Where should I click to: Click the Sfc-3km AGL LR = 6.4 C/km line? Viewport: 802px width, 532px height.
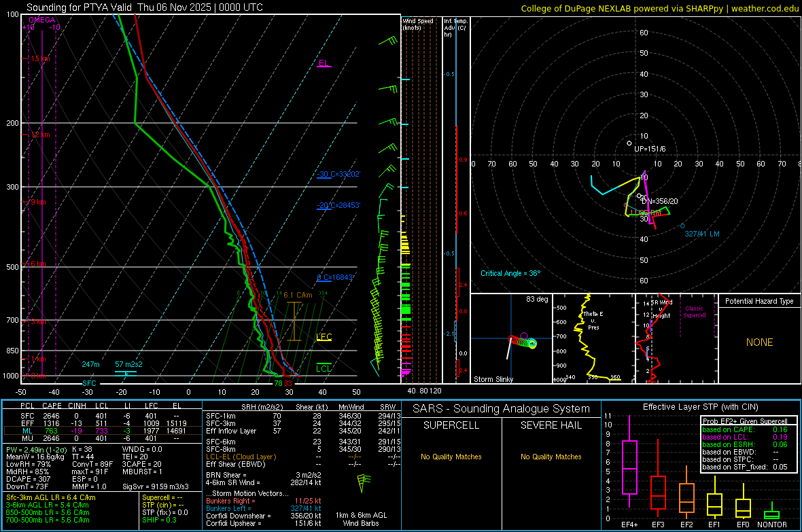[51, 497]
